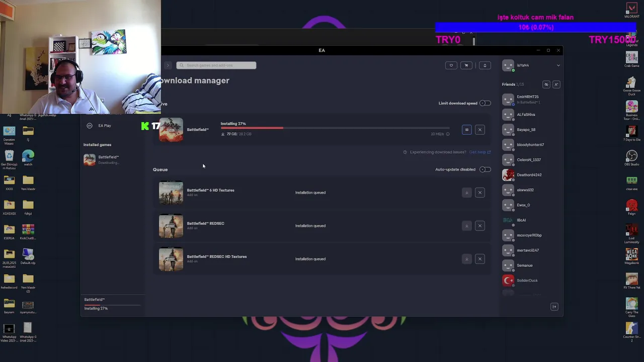This screenshot has width=644, height=362.
Task: Click the Lost Luminosity desktop shortcut
Action: (632, 233)
